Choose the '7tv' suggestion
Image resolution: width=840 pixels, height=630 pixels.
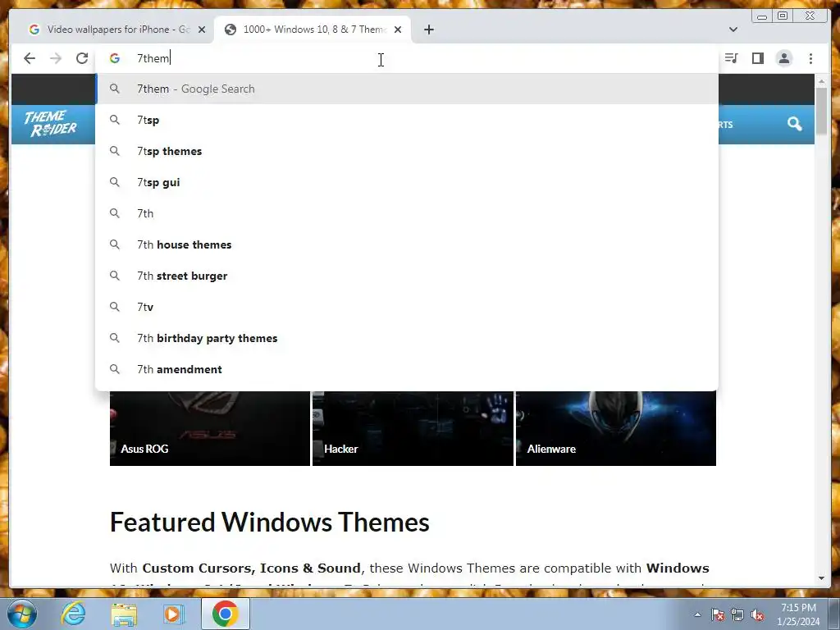(407, 307)
